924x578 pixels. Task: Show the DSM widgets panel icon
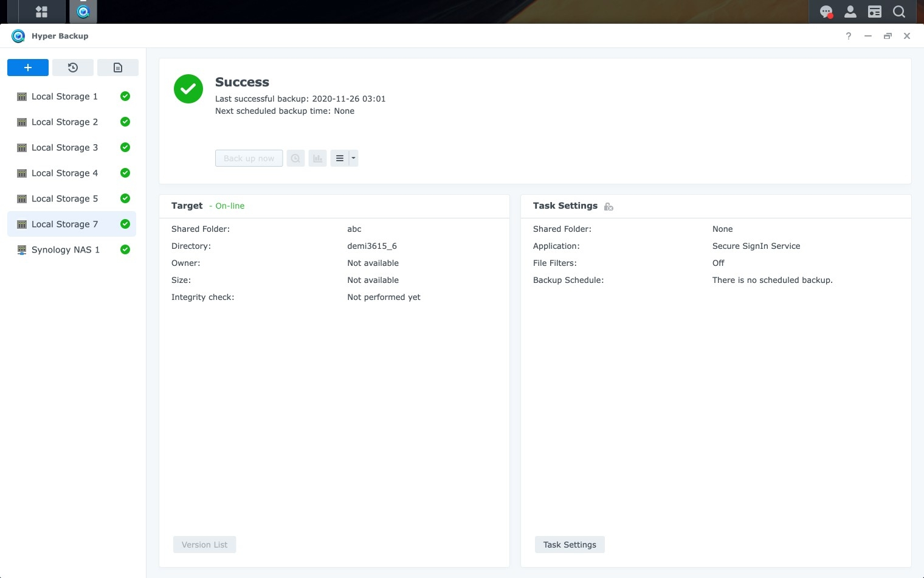tap(875, 12)
